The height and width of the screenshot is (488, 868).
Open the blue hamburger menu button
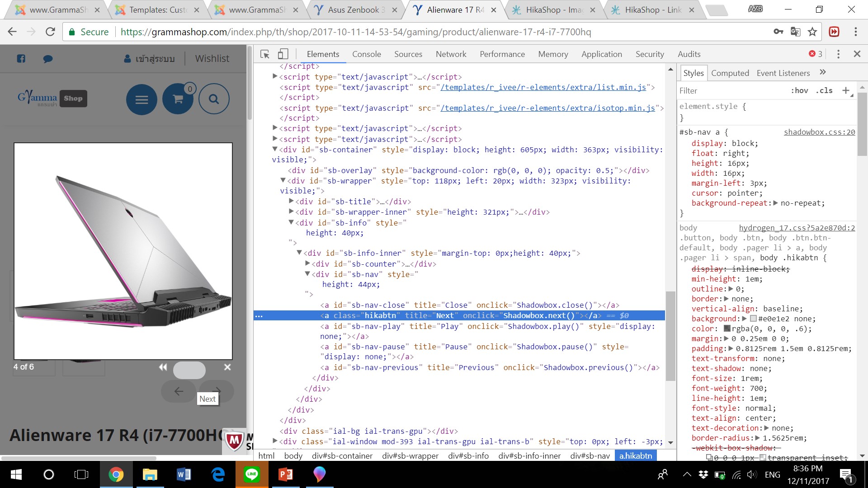click(x=142, y=99)
